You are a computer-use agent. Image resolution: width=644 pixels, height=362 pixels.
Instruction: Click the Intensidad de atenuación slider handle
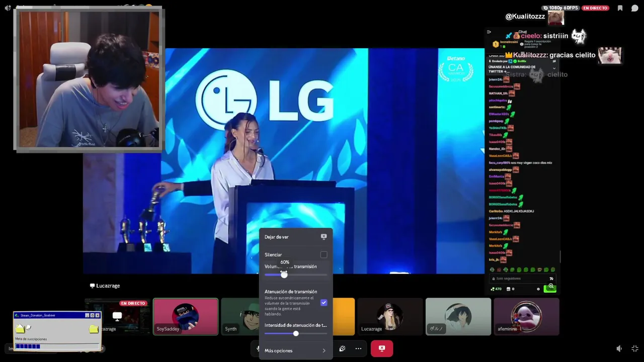tap(296, 333)
